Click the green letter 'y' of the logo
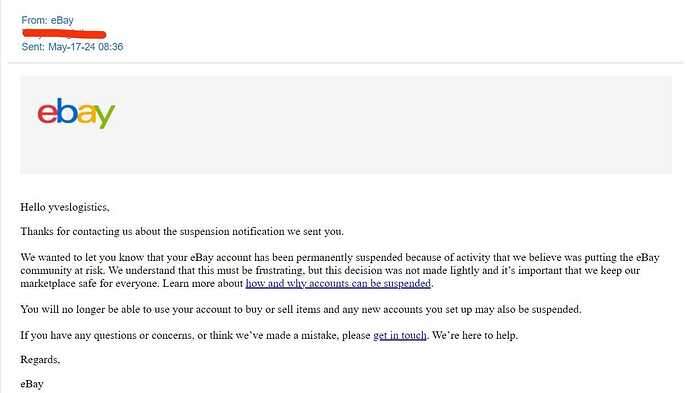690x393 pixels. [105, 116]
